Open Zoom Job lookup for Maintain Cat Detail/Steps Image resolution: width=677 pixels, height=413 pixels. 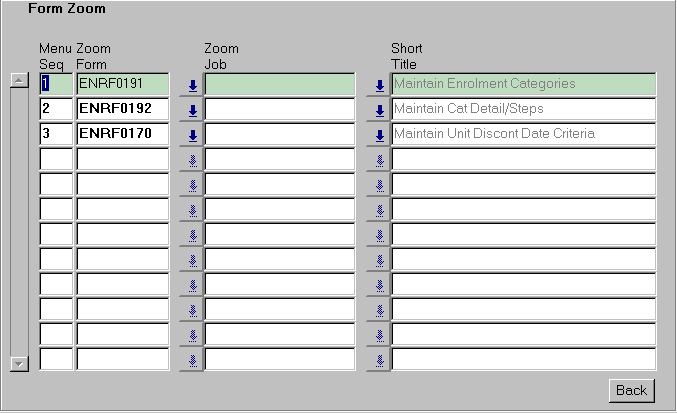pyautogui.click(x=379, y=110)
